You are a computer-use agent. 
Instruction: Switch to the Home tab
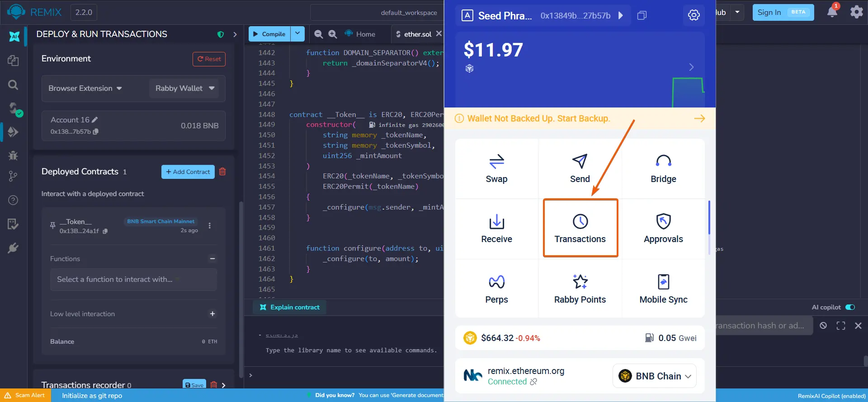[360, 34]
